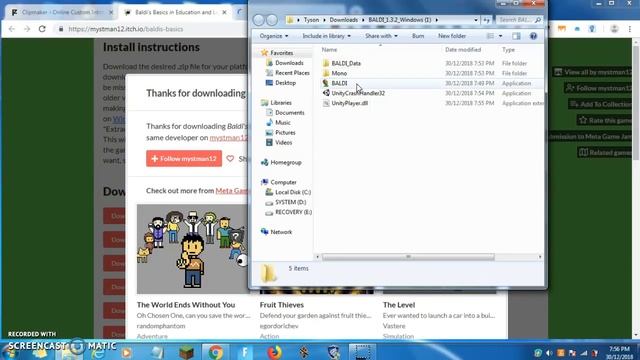Image resolution: width=640 pixels, height=360 pixels.
Task: Open the Organize dropdown menu
Action: tap(273, 36)
